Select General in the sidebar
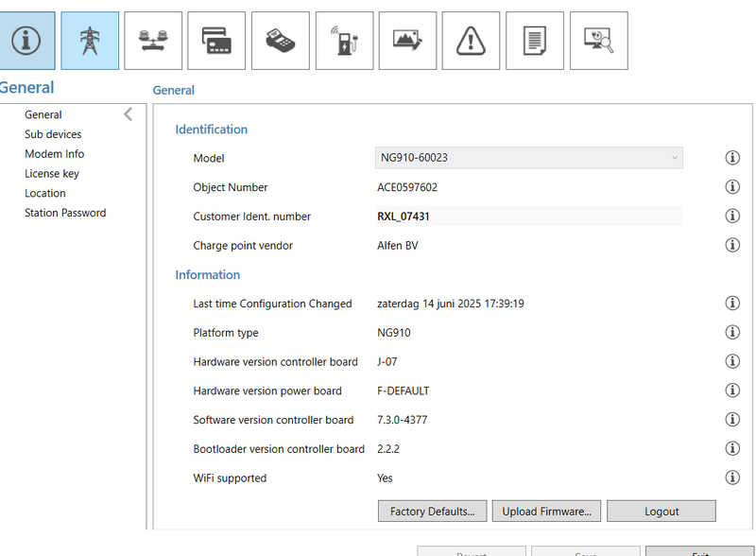The image size is (756, 556). (43, 114)
